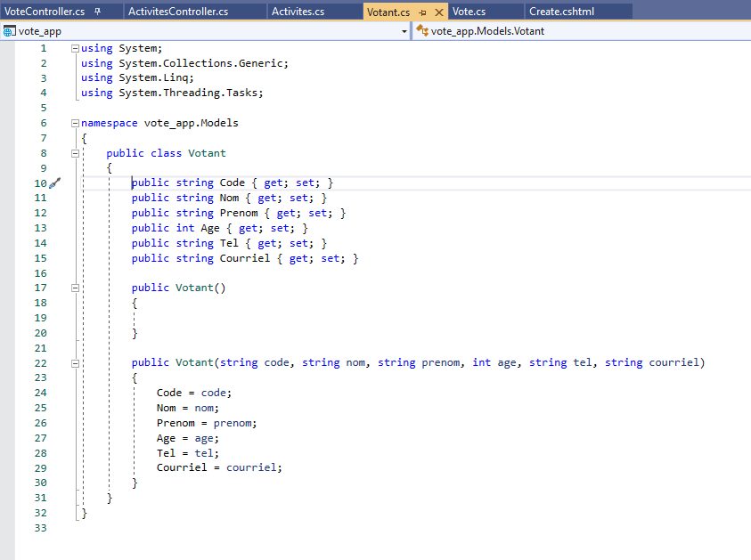Click the 'Code = code;' assignment

pyautogui.click(x=194, y=393)
